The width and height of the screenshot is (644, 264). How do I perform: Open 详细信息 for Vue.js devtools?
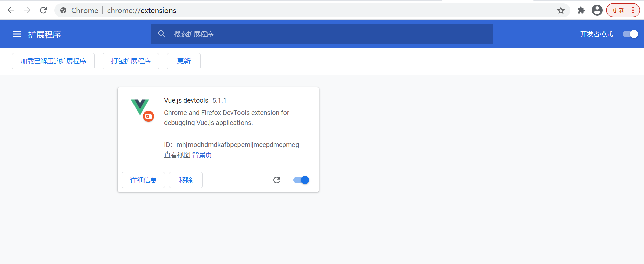click(x=143, y=180)
